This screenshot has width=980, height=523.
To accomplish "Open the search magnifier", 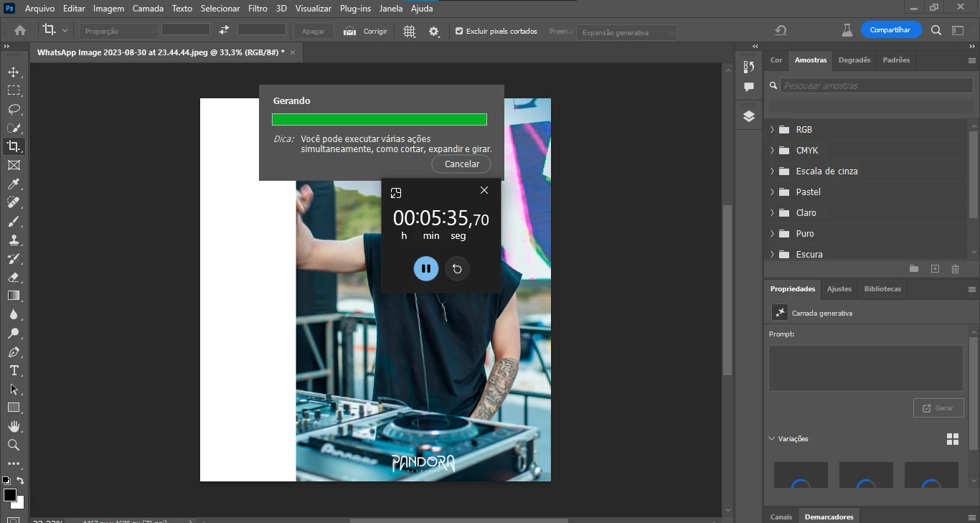I will point(936,30).
